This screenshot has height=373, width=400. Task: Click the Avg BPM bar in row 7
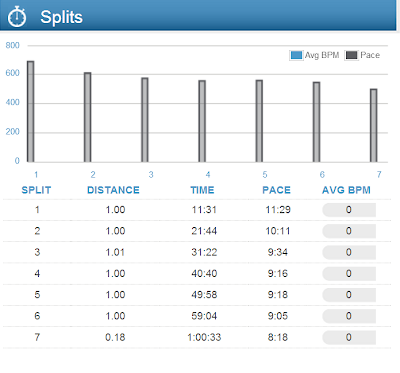(349, 337)
